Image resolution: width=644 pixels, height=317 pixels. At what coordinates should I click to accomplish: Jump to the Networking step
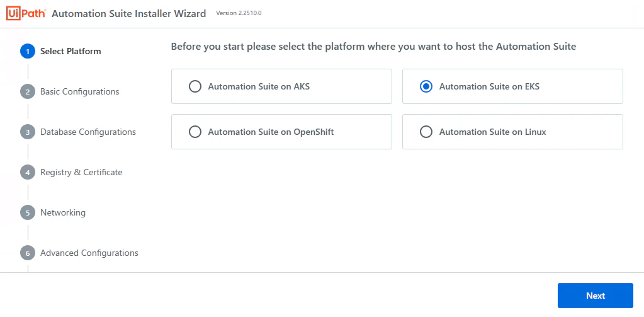coord(63,212)
